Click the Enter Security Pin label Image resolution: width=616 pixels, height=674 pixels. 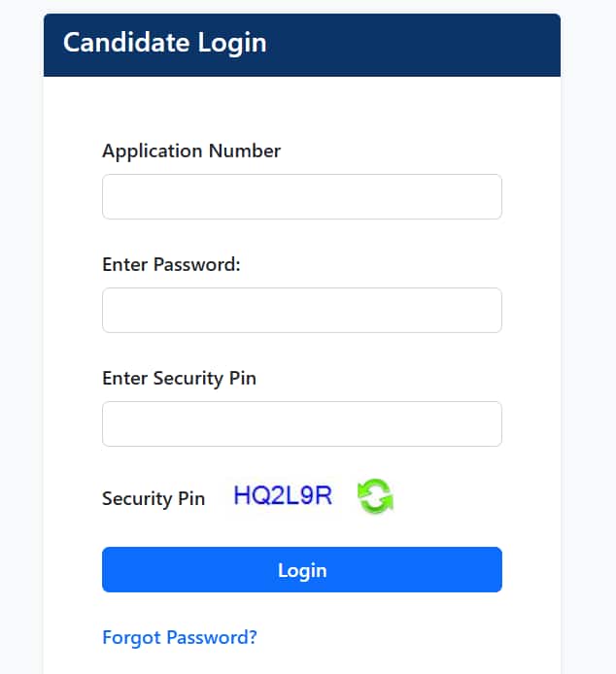(x=179, y=378)
